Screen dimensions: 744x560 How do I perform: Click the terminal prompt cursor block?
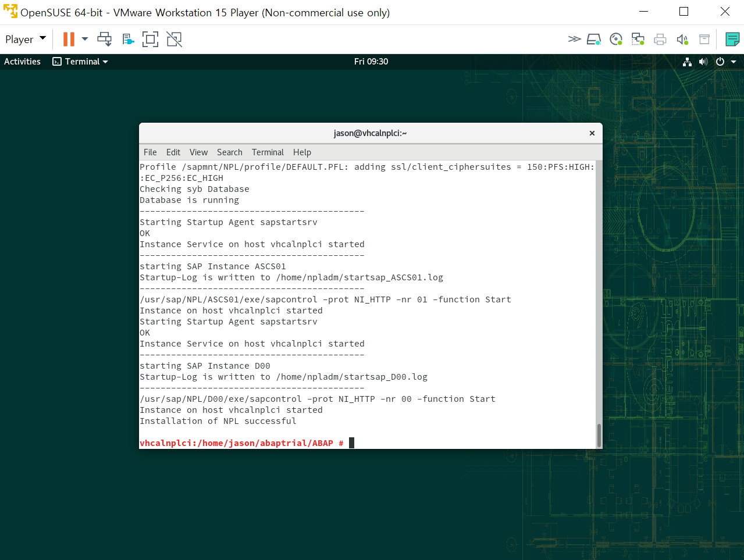tap(351, 443)
